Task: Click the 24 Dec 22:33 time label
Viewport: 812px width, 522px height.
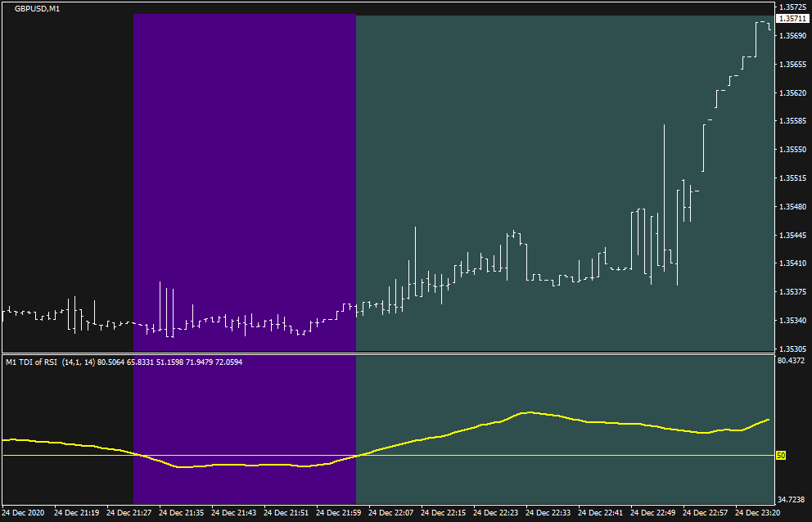Action: [548, 513]
